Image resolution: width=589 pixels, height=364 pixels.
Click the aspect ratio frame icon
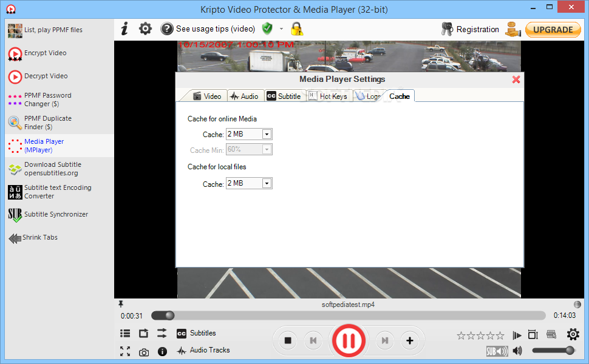[533, 334]
